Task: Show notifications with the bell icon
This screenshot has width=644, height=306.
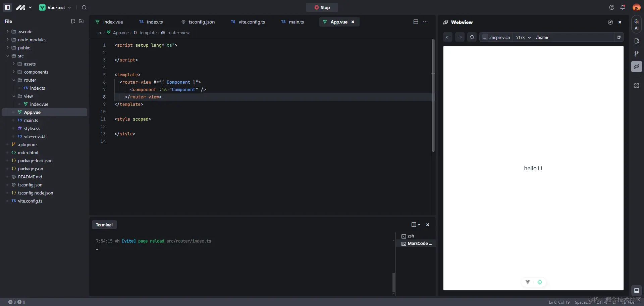Action: (623, 7)
